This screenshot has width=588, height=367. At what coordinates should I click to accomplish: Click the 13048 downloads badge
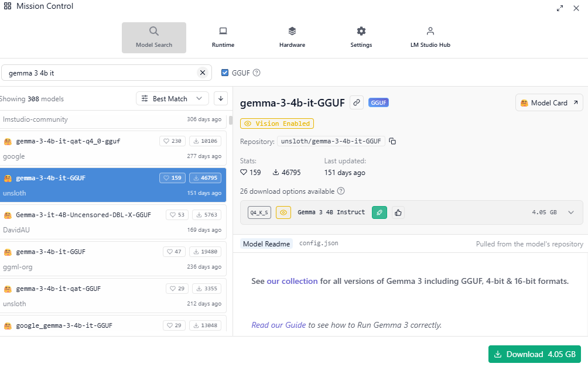pos(205,325)
